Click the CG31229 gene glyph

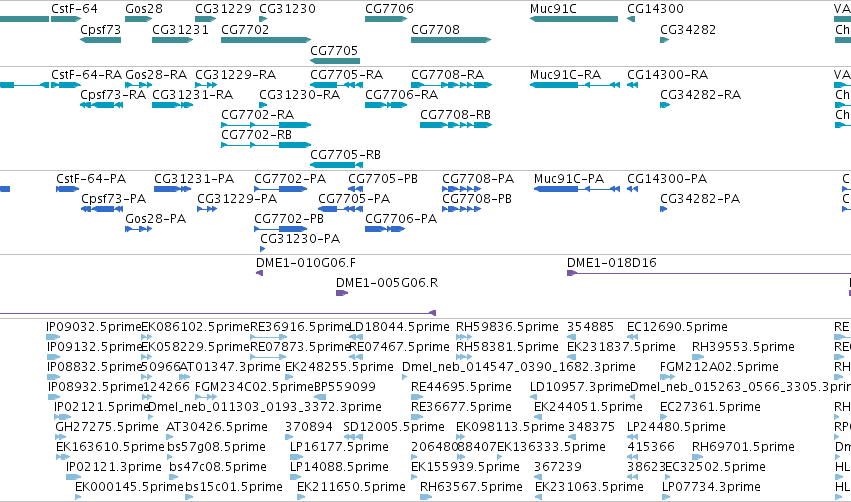pyautogui.click(x=206, y=19)
